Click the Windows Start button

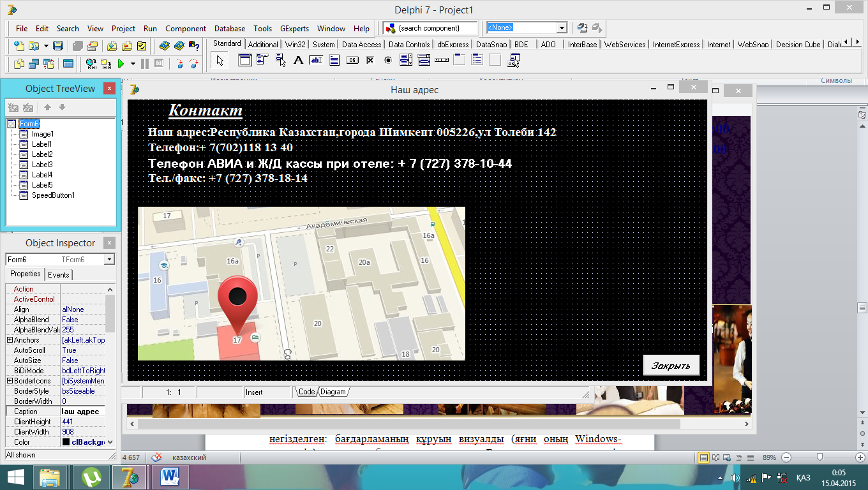click(x=15, y=477)
